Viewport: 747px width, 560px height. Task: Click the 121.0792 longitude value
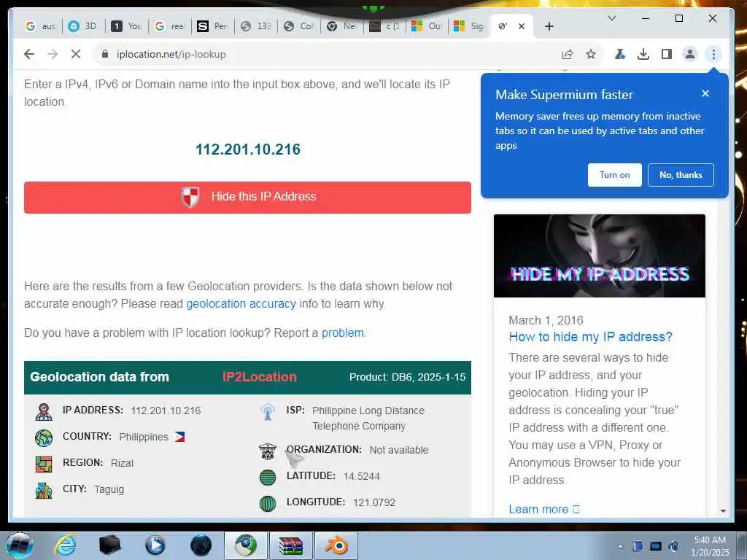point(374,502)
